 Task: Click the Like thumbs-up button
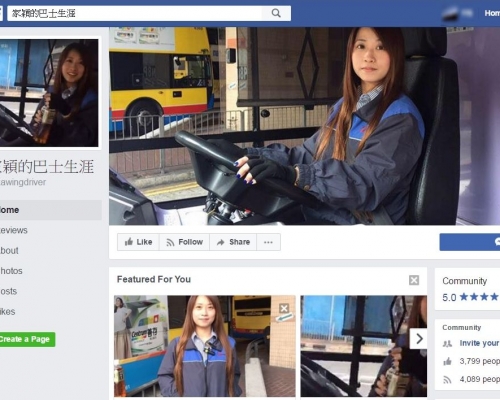tap(138, 242)
